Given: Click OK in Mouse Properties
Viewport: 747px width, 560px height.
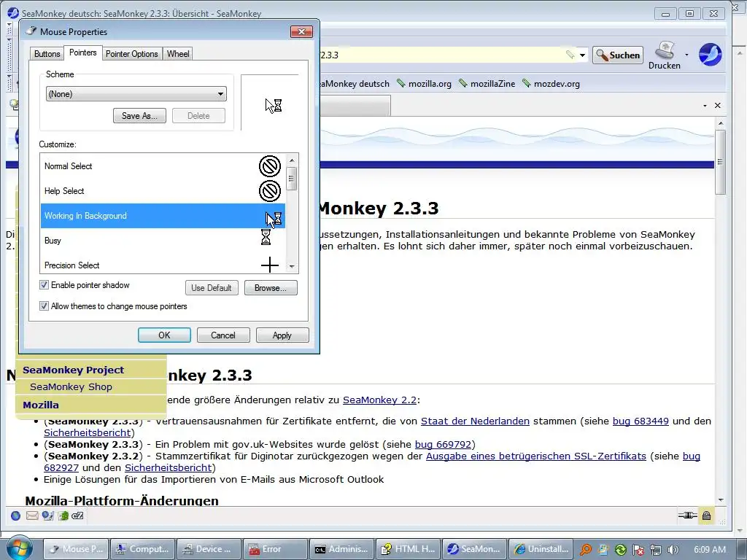Looking at the screenshot, I should coord(164,335).
